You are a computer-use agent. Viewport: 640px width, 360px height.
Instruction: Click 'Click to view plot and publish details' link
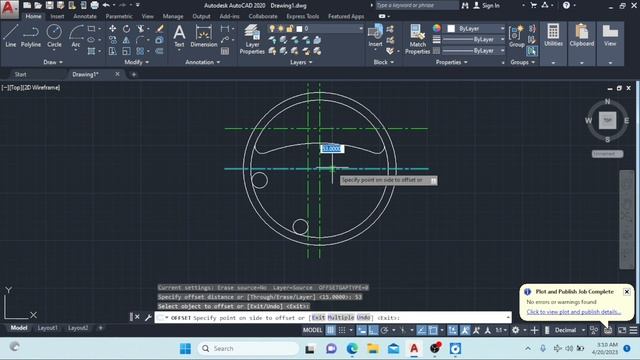tap(573, 312)
